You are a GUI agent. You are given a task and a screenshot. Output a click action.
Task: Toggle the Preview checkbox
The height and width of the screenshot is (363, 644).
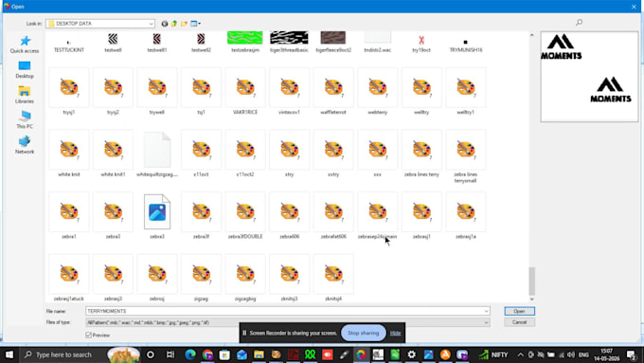pyautogui.click(x=88, y=336)
